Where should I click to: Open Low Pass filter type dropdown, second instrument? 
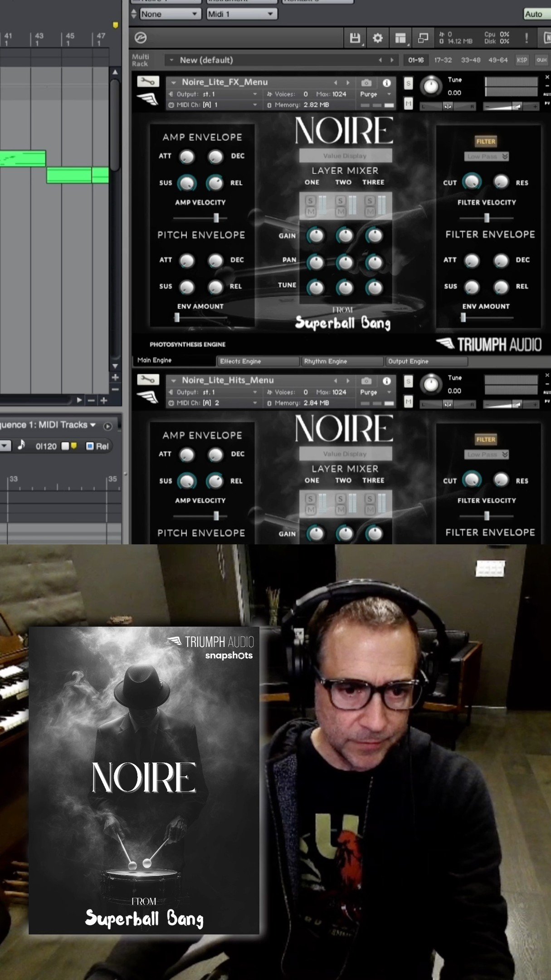coord(486,454)
